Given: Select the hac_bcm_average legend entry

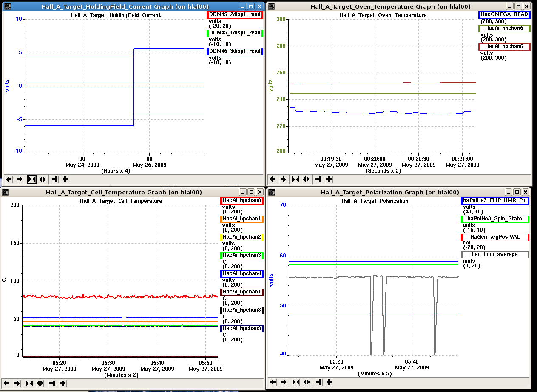Looking at the screenshot, I should coord(495,255).
